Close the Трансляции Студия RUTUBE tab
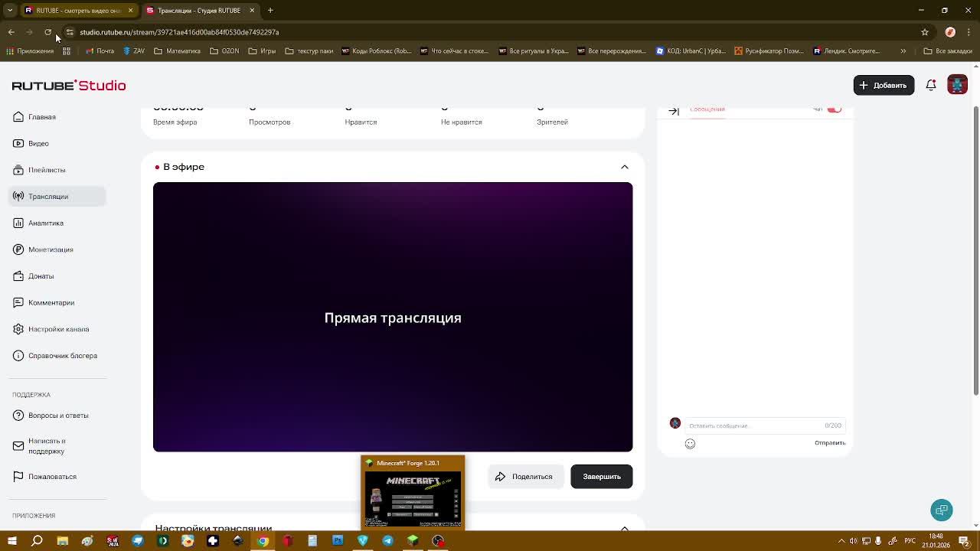Image resolution: width=980 pixels, height=551 pixels. pos(252,11)
